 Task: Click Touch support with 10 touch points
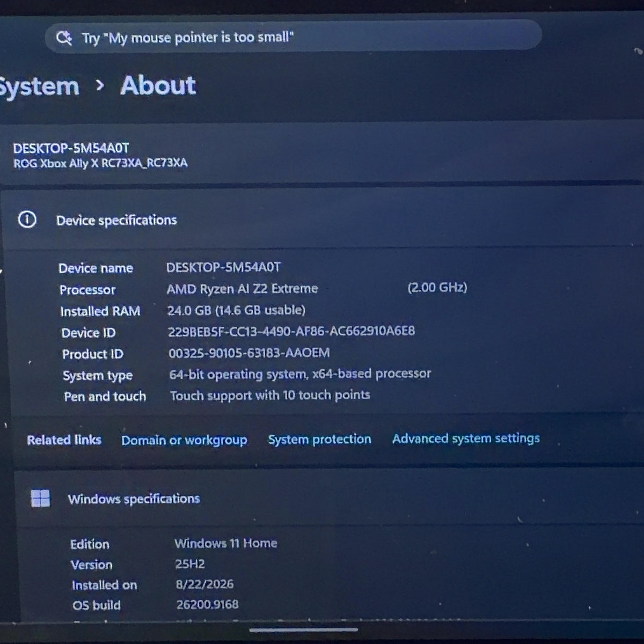click(x=270, y=396)
